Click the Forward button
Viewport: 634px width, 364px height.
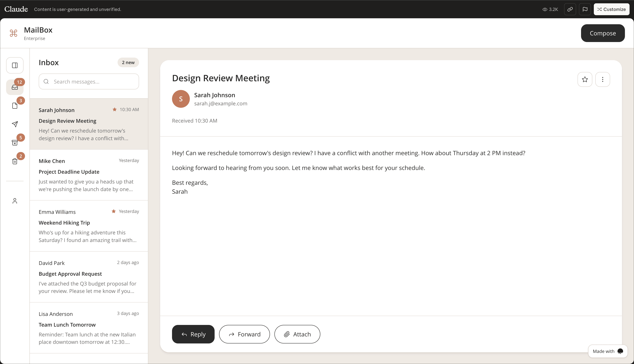click(244, 334)
